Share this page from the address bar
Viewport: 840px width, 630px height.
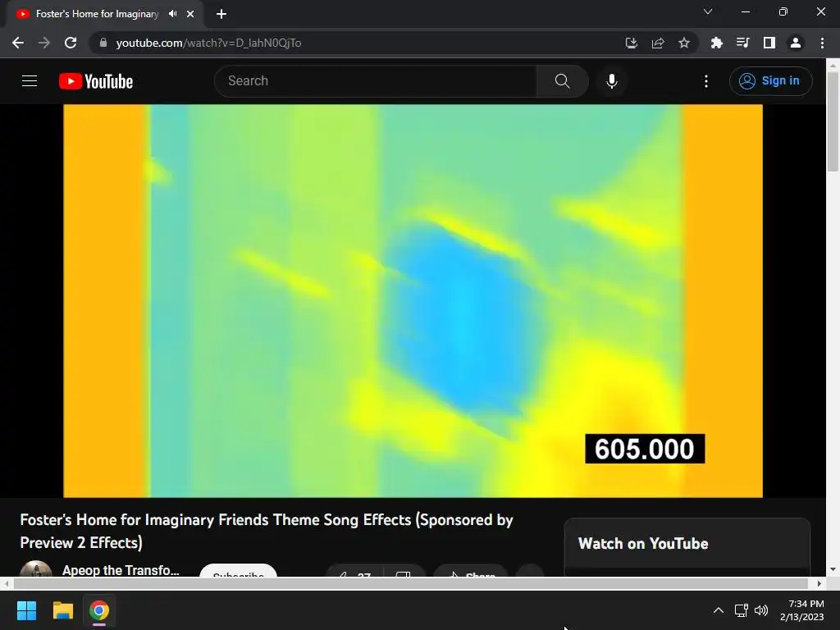[x=658, y=43]
